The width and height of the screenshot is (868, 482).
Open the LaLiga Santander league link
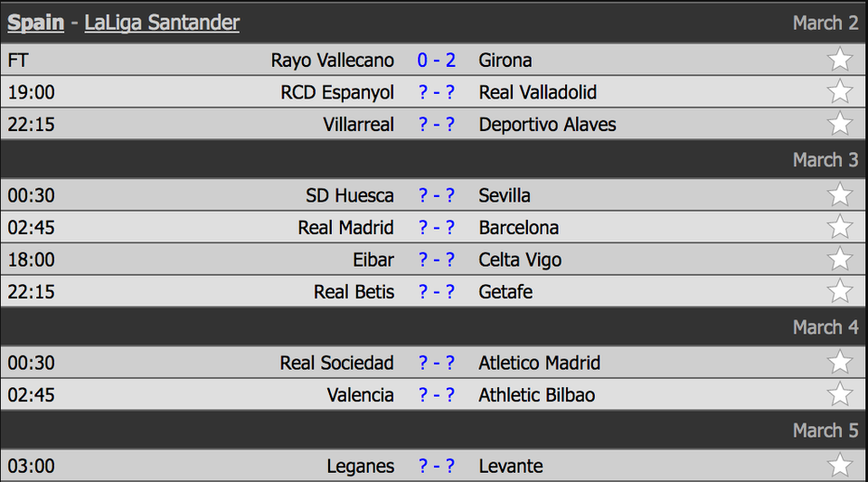[162, 23]
